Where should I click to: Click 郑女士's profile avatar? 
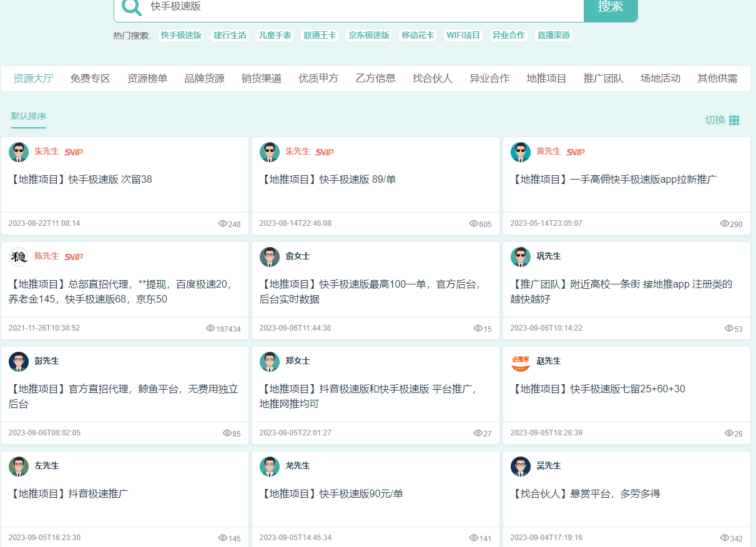270,362
